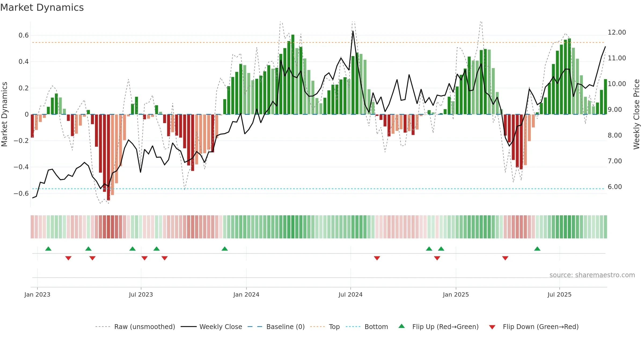Click the 0.4 left axis tick
The image size is (644, 362).
24,62
